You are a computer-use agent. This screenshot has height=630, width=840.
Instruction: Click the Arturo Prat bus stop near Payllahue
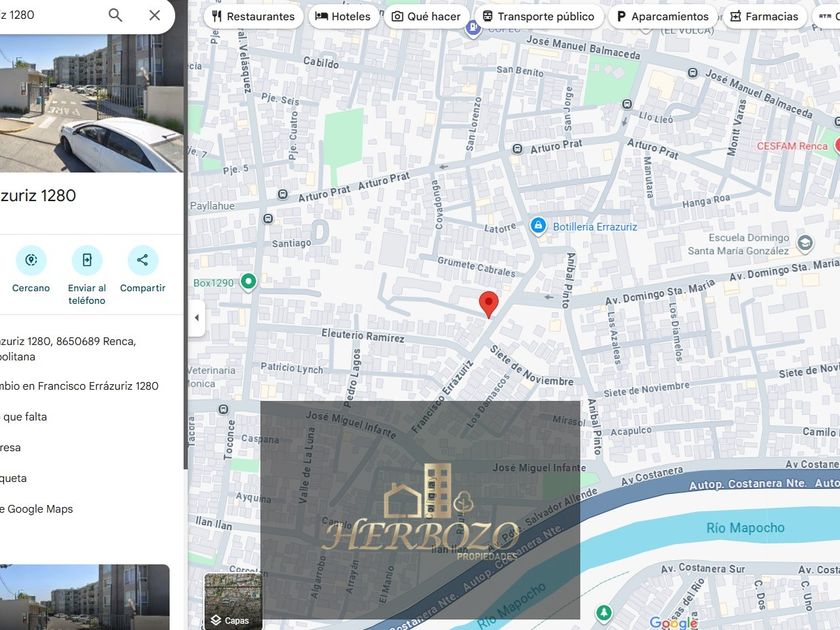coord(283,194)
